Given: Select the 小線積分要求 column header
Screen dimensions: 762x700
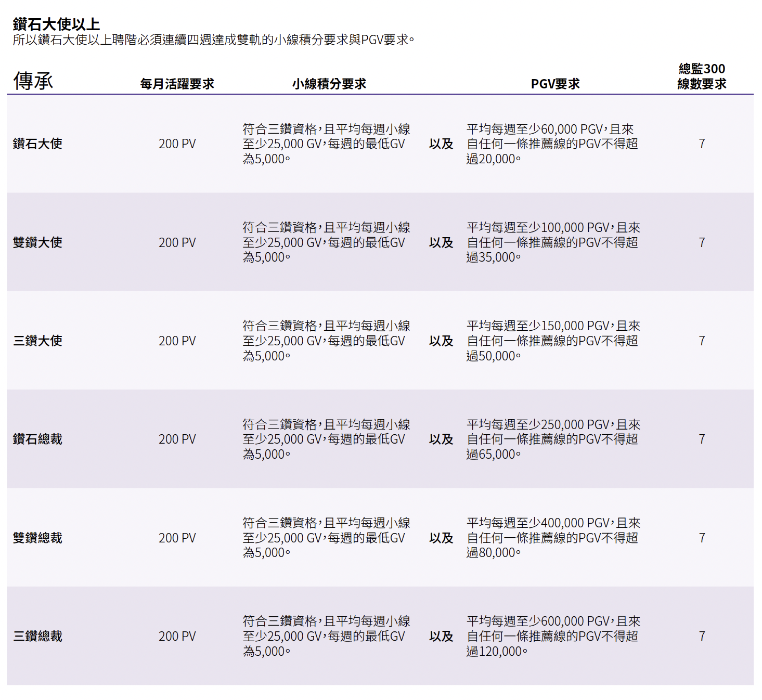Looking at the screenshot, I should coord(329,84).
